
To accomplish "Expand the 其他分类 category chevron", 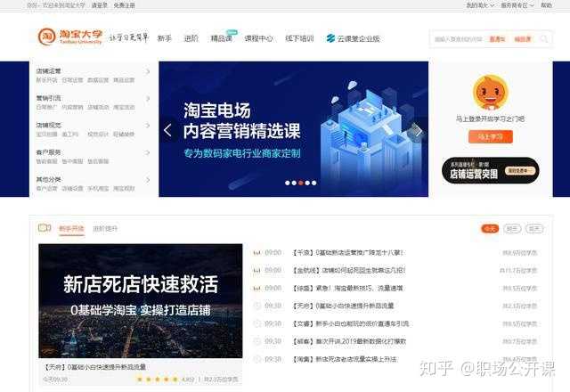I will 148,180.
